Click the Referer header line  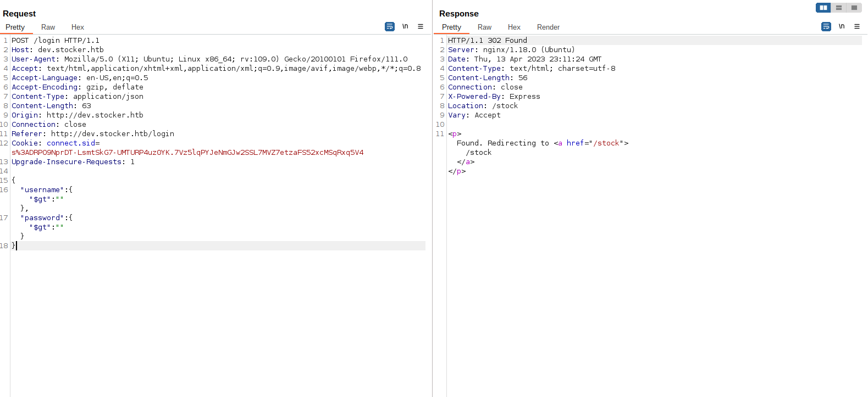point(93,133)
